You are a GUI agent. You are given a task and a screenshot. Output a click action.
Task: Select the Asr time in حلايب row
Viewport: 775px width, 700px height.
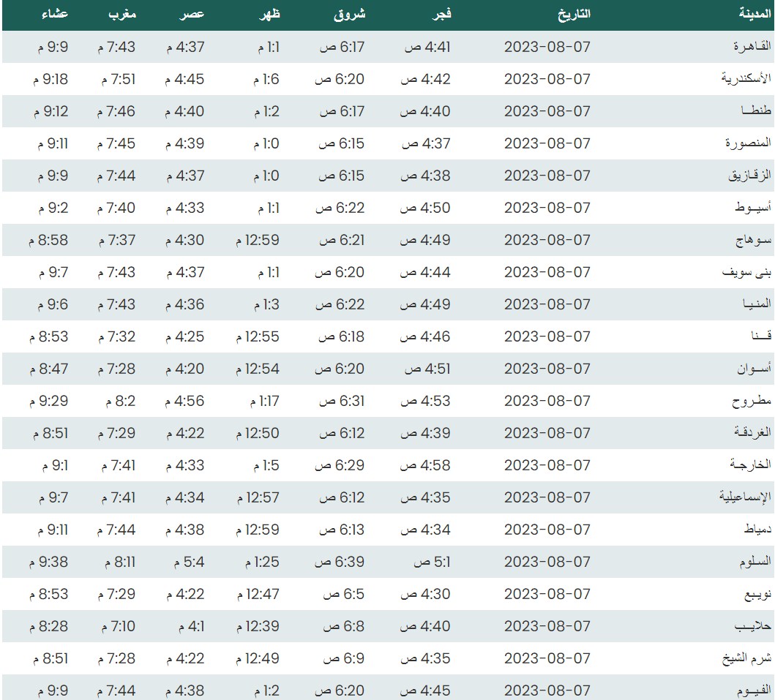coord(191,626)
